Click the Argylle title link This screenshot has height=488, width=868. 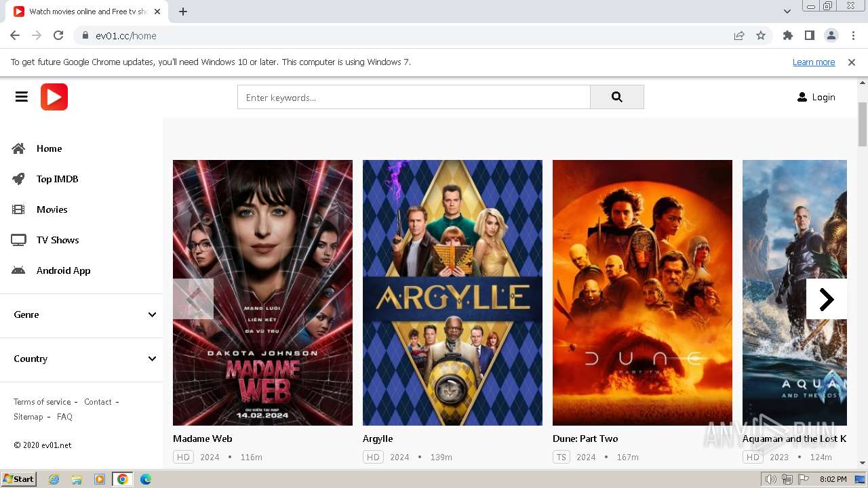click(378, 439)
